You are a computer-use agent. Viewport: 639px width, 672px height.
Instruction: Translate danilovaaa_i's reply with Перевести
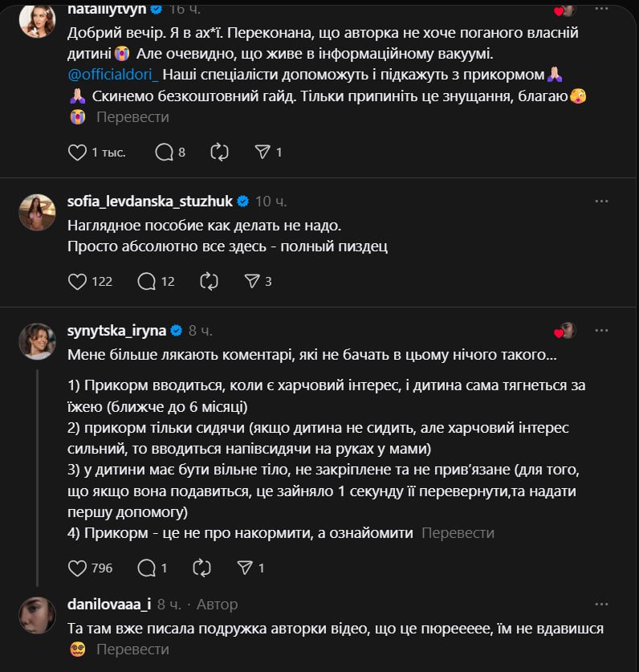133,650
